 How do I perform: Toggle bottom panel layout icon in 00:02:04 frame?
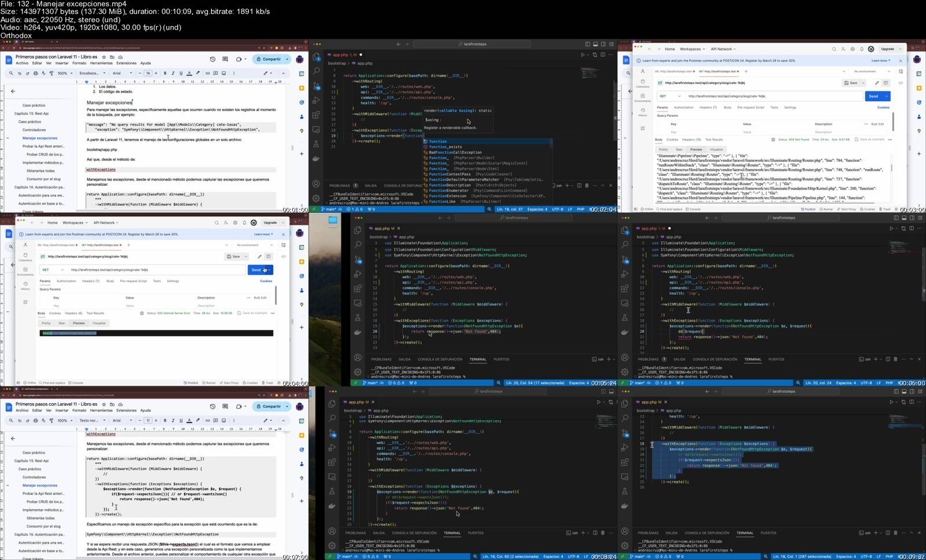(596, 44)
